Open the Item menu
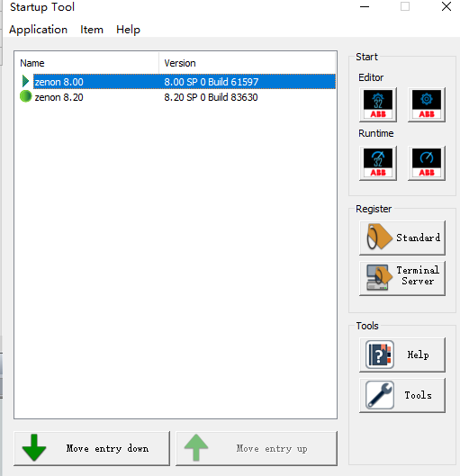 [92, 30]
